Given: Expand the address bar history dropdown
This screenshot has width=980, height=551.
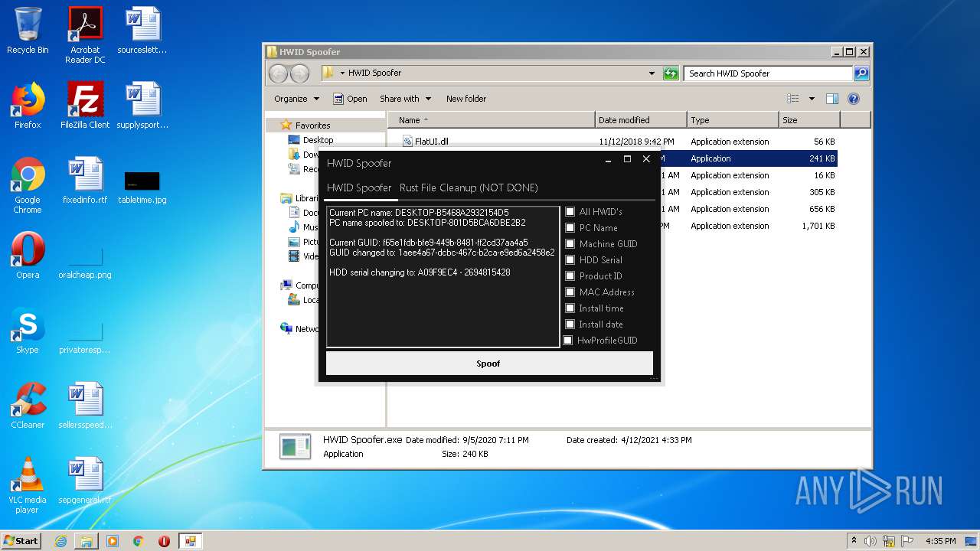Looking at the screenshot, I should point(652,73).
